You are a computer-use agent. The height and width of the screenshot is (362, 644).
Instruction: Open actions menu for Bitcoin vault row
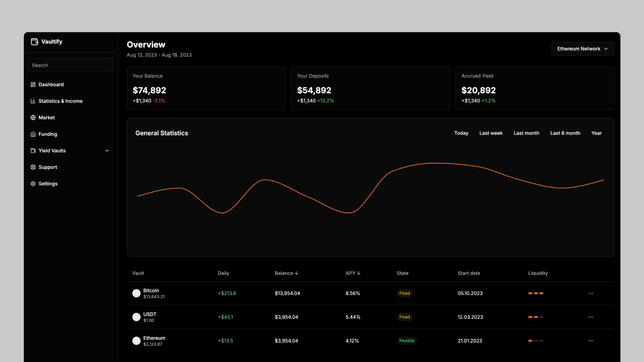pyautogui.click(x=590, y=293)
